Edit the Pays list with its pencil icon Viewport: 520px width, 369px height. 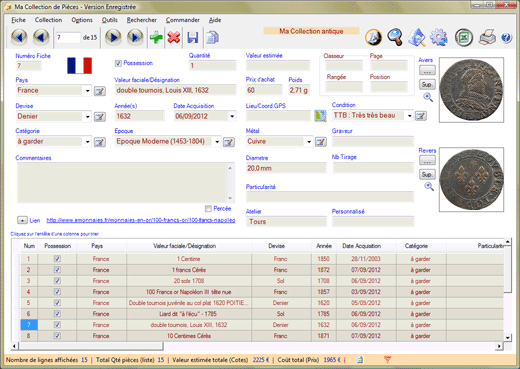[x=100, y=91]
